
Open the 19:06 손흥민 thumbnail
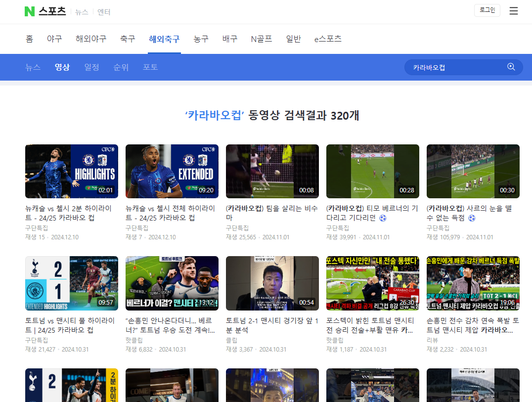pyautogui.click(x=473, y=283)
